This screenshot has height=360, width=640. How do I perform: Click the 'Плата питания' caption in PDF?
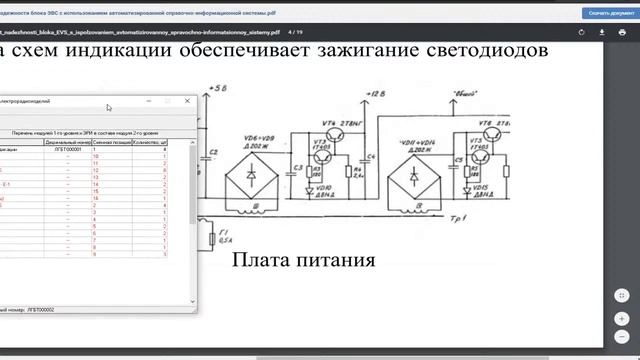tap(303, 260)
